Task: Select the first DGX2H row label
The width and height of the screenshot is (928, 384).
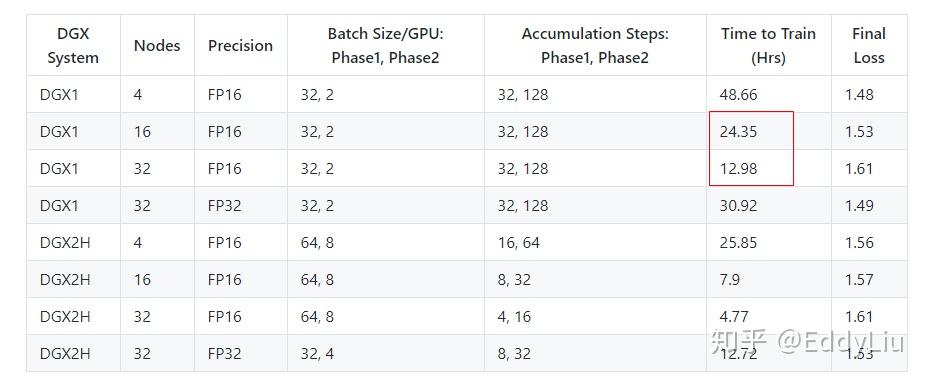Action: point(65,243)
